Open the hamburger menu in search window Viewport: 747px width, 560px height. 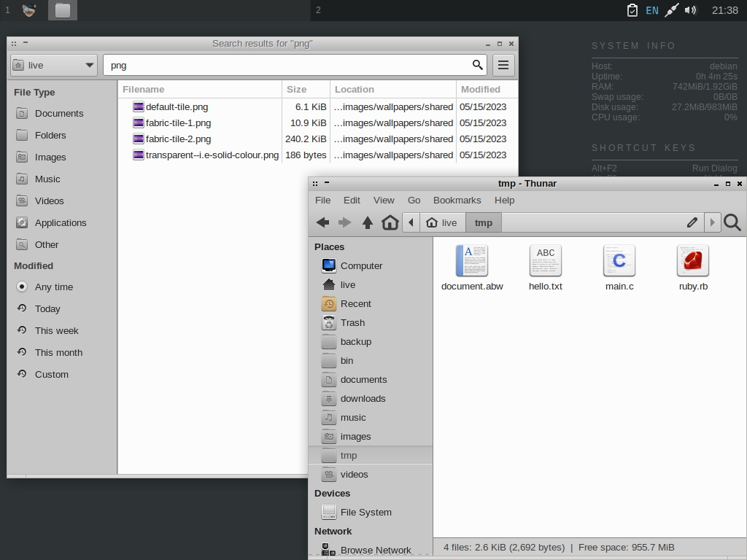(x=503, y=65)
